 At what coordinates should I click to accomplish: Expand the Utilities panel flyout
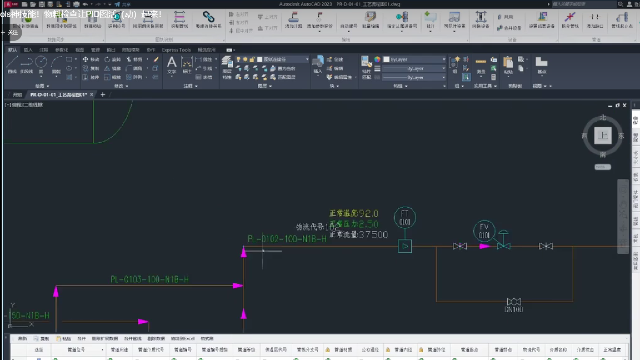[x=485, y=86]
